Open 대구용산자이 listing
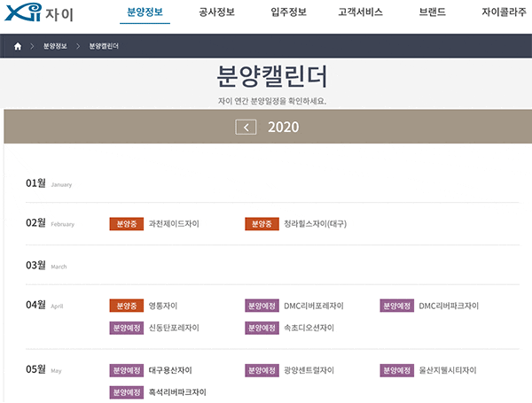Screen dimensions: 532x403 click(170, 370)
